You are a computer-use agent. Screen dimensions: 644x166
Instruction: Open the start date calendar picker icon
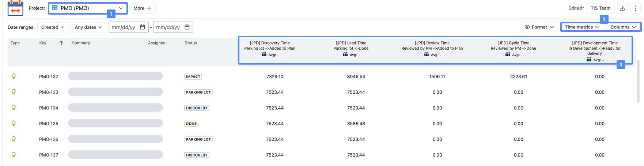(x=143, y=27)
